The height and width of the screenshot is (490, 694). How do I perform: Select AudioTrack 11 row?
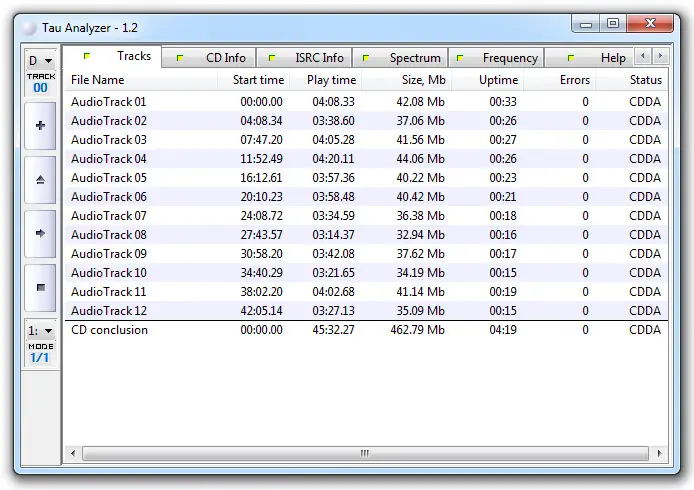(x=366, y=292)
